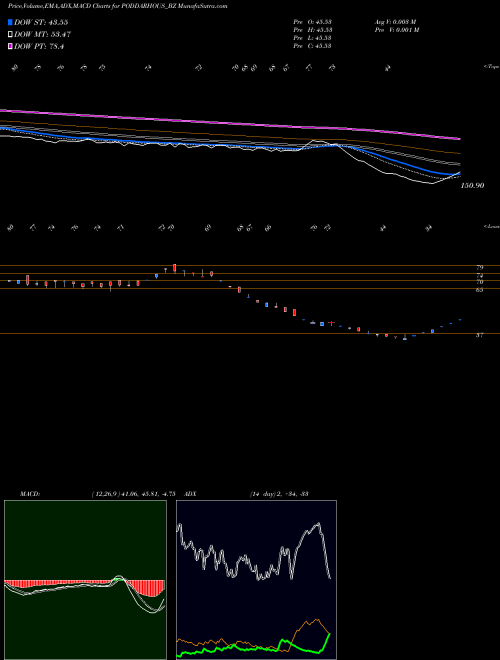This screenshot has height=660, width=500.
Task: Click the magenta DOW PT legend swatch
Action: pos(10,47)
